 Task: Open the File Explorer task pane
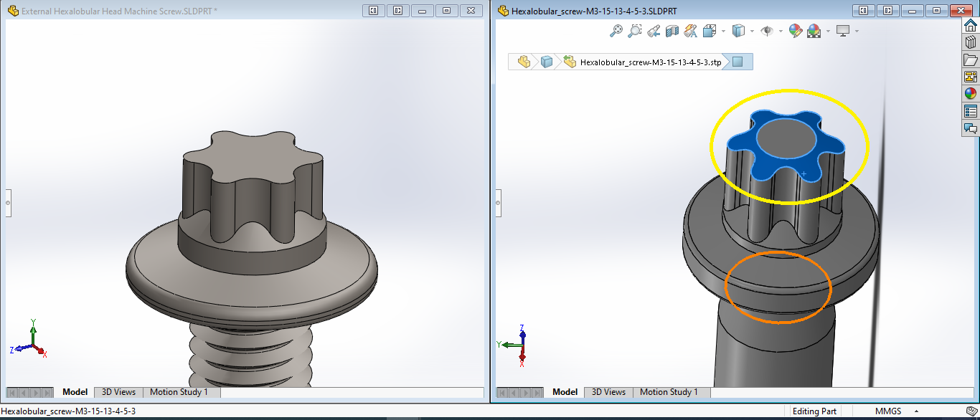[x=970, y=59]
